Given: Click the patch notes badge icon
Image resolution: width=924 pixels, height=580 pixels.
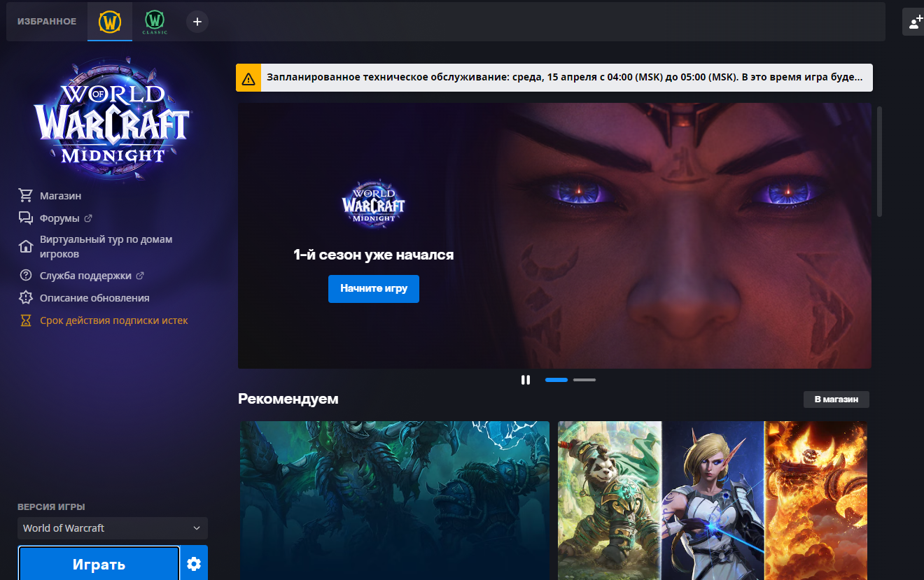Looking at the screenshot, I should (x=26, y=298).
